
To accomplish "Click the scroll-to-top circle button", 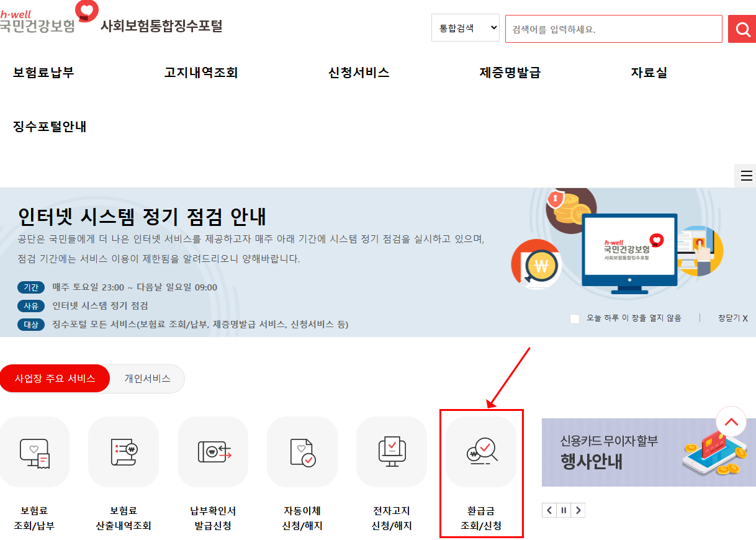I will click(x=731, y=421).
